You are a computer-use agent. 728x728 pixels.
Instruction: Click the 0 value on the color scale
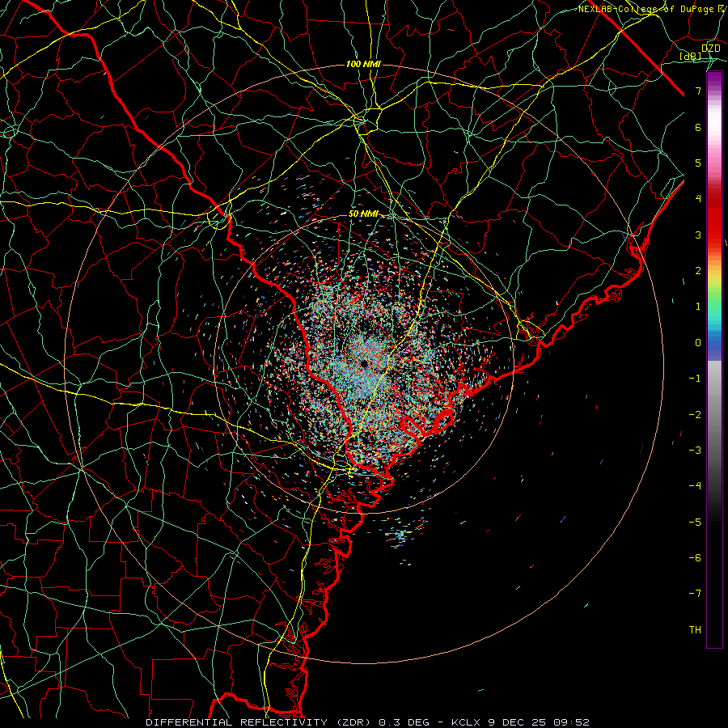pos(698,343)
